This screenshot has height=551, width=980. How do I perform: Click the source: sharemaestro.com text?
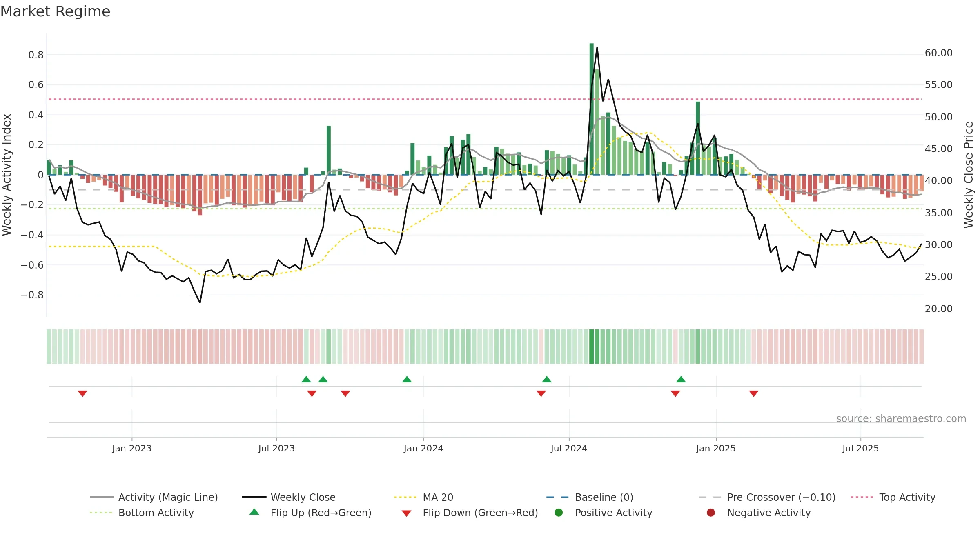coord(901,418)
